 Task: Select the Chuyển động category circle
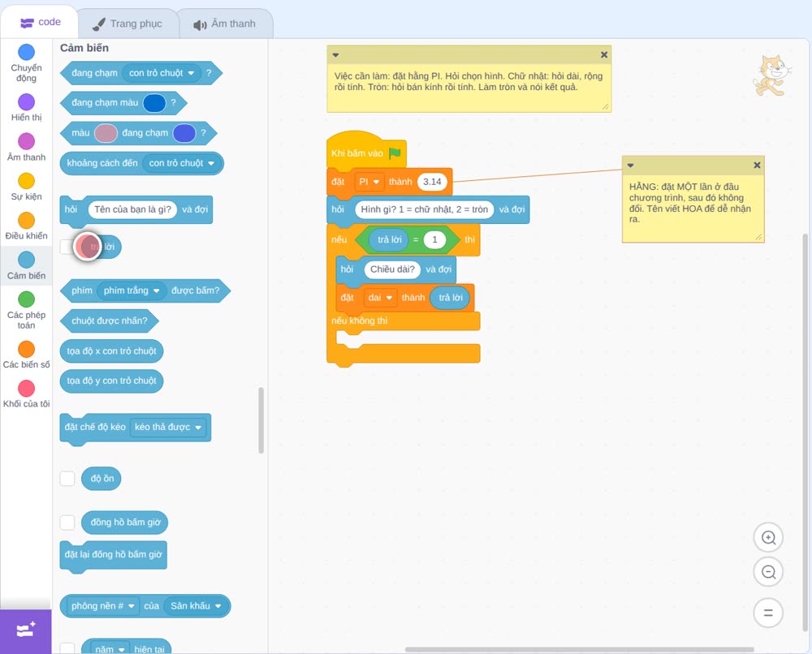pyautogui.click(x=27, y=52)
